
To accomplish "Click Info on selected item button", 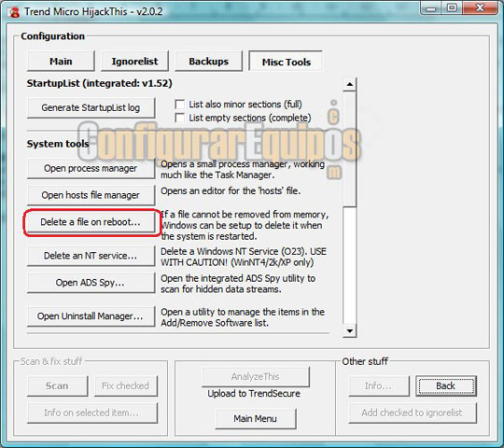I will 92,413.
